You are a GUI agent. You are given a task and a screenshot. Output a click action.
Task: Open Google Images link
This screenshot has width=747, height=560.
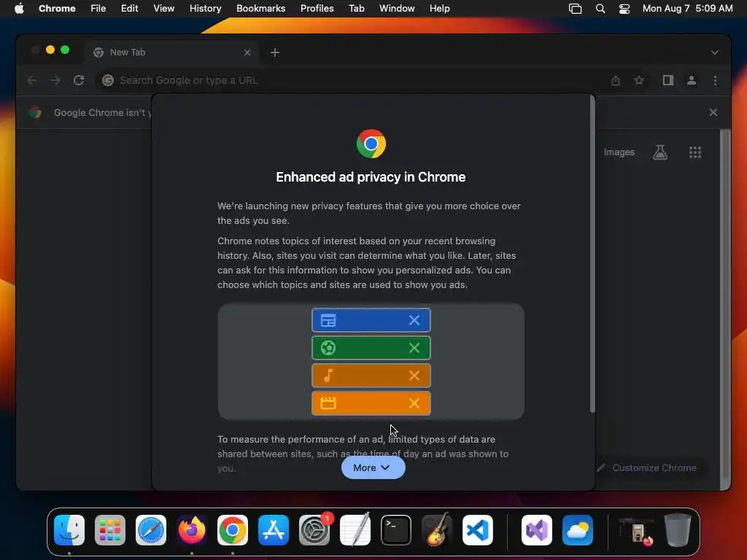[x=619, y=152]
